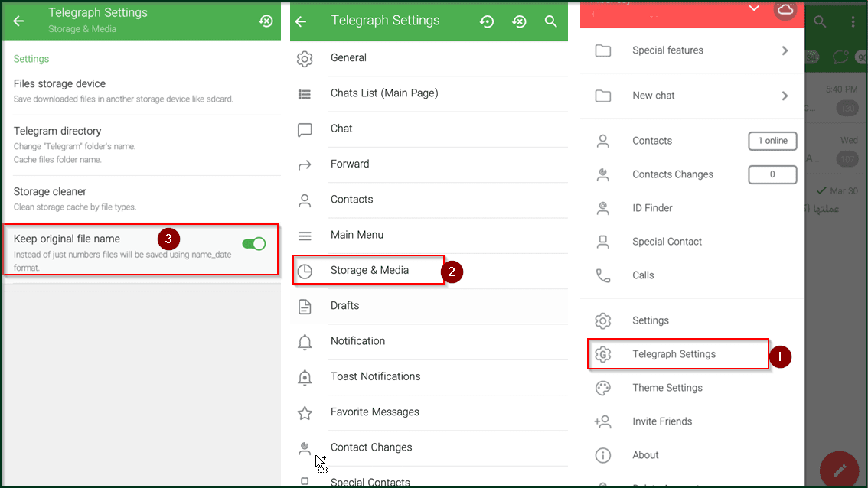Click Calls phone icon in drawer
868x488 pixels.
pyautogui.click(x=603, y=275)
